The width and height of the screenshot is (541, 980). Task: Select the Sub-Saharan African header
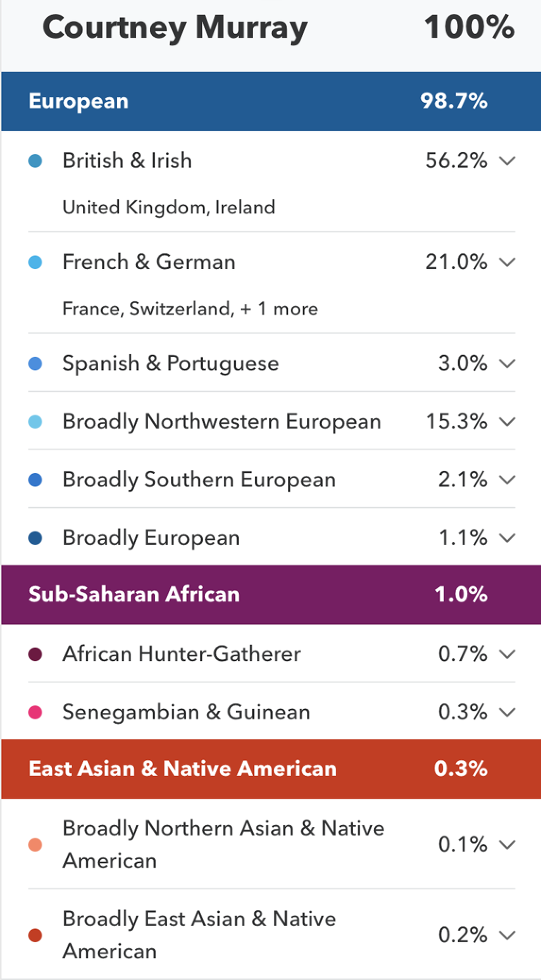270,594
